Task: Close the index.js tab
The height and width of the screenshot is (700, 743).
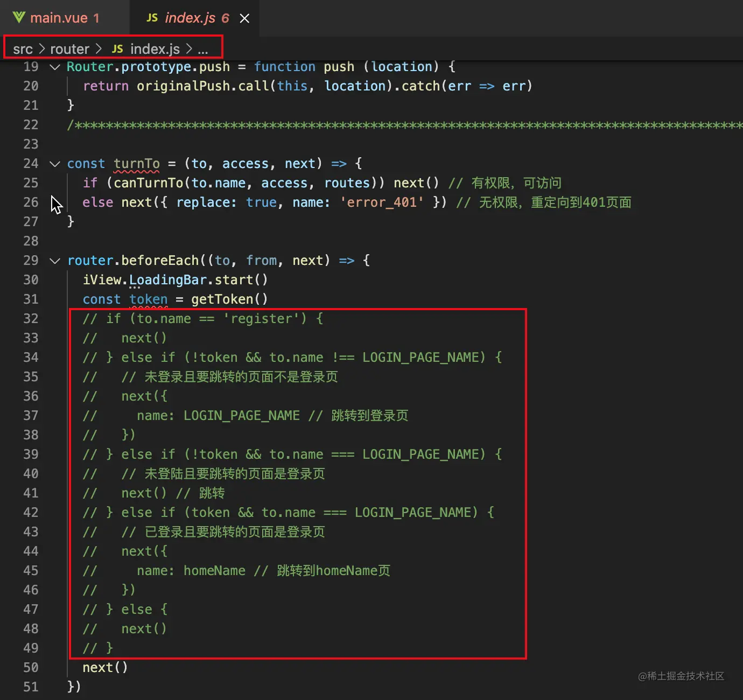Action: [244, 18]
